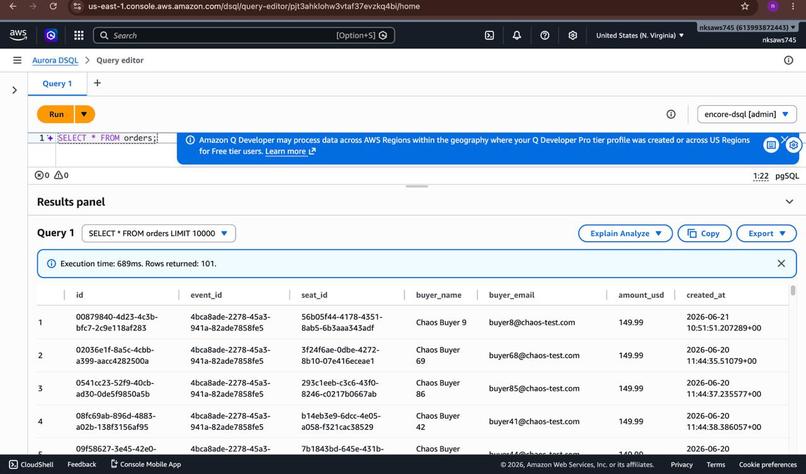Viewport: 806px width, 474px height.
Task: Click the buyer_email column header
Action: (511, 295)
